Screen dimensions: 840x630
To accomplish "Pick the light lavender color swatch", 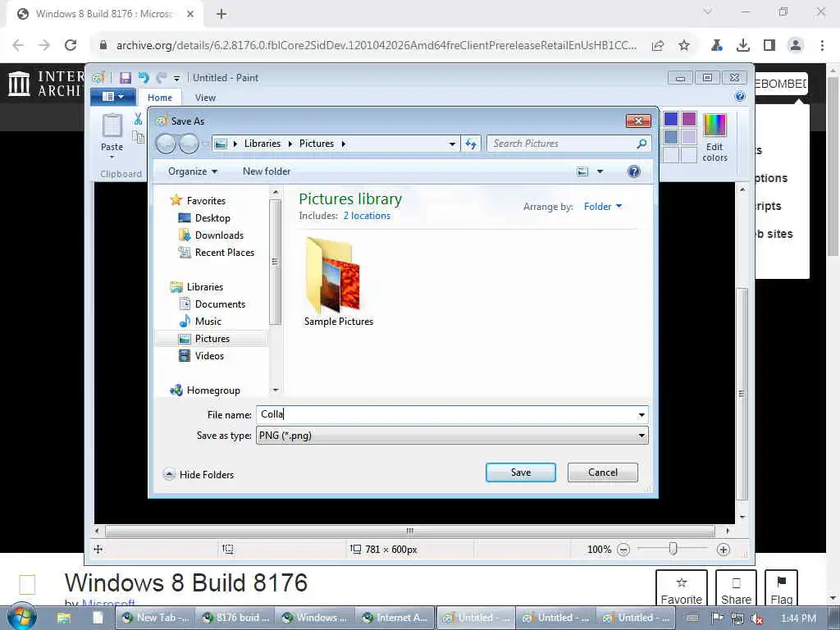I will 689,137.
